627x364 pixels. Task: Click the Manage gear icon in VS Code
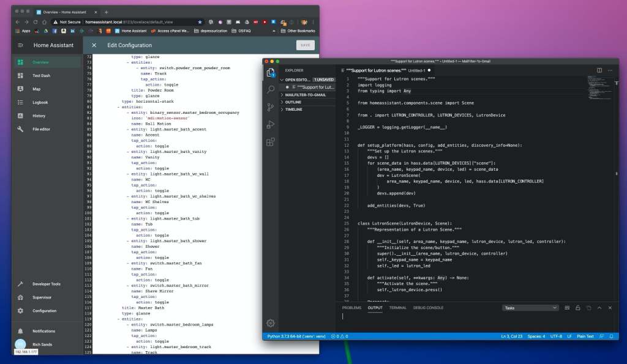271,323
